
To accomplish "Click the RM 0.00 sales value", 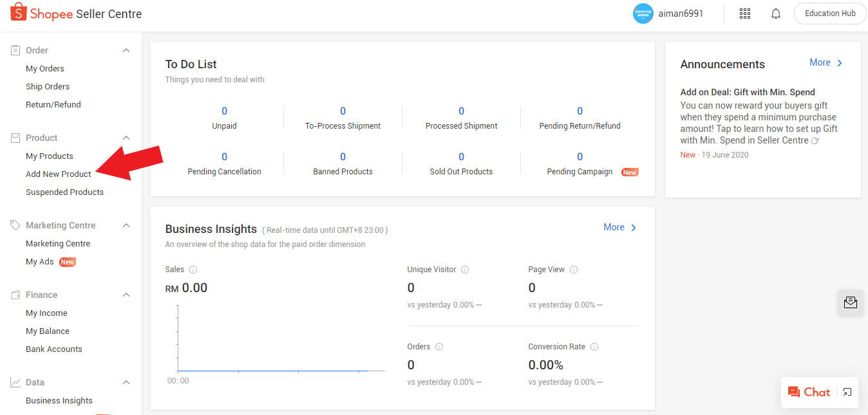I will pos(186,288).
